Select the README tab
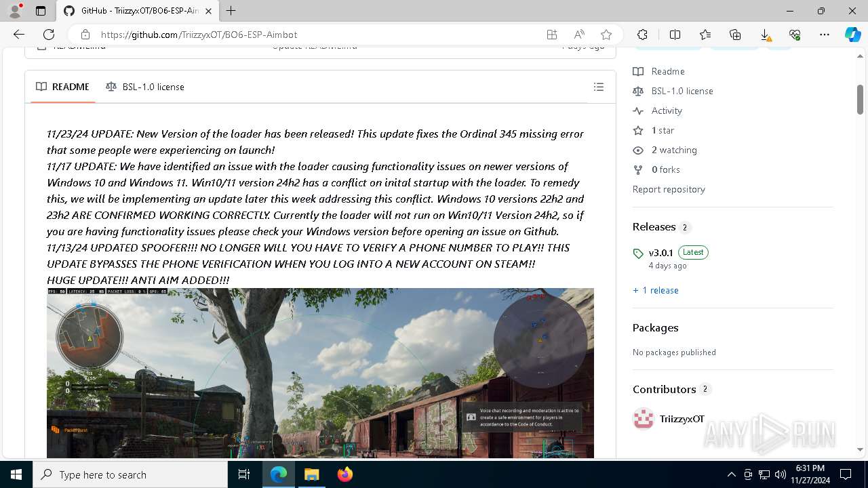Viewport: 868px width, 488px height. tap(62, 87)
